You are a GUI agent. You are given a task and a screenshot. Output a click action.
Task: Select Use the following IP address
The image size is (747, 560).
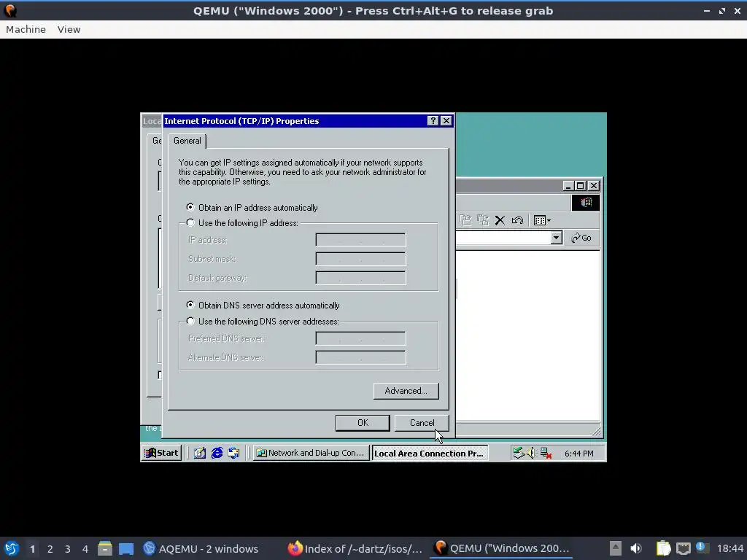point(190,222)
